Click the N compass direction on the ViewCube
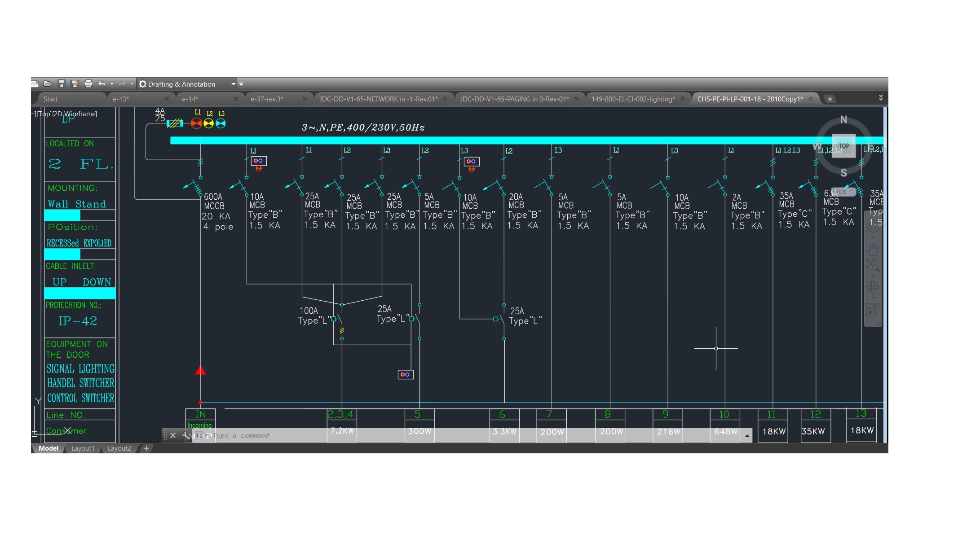This screenshot has height=544, width=980. 843,119
